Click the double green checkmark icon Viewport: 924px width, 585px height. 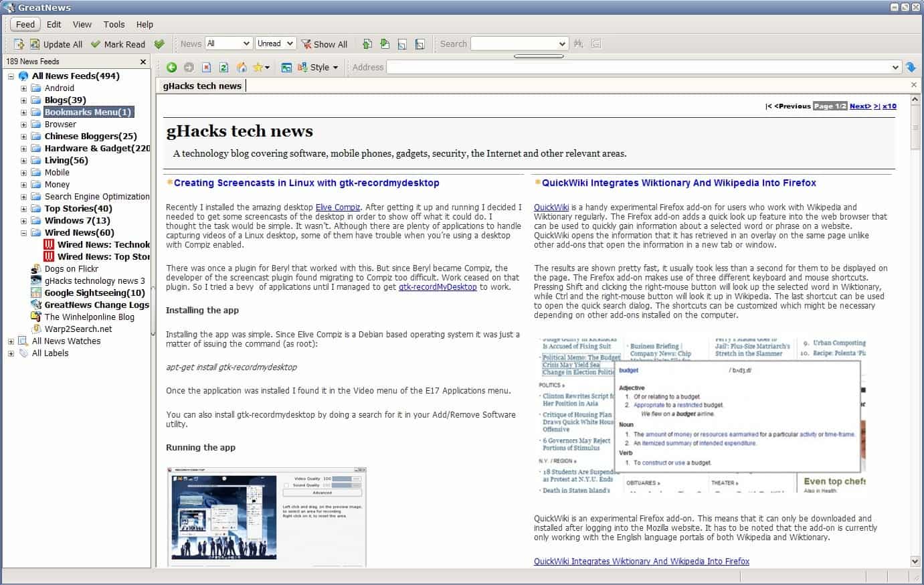(x=159, y=44)
